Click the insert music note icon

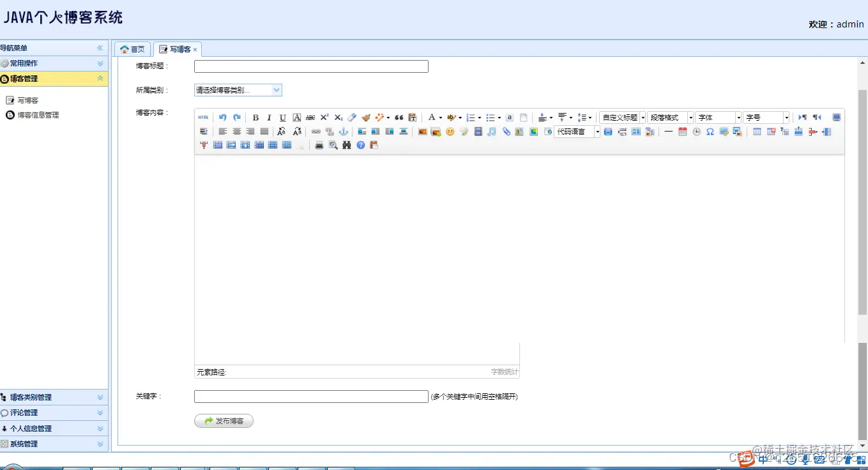tap(492, 132)
